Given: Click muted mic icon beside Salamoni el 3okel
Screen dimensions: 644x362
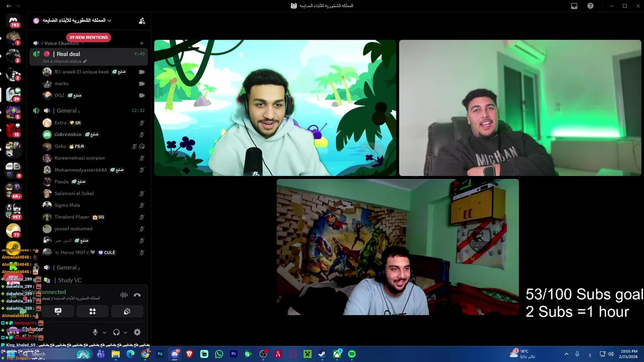Looking at the screenshot, I should pos(142,194).
